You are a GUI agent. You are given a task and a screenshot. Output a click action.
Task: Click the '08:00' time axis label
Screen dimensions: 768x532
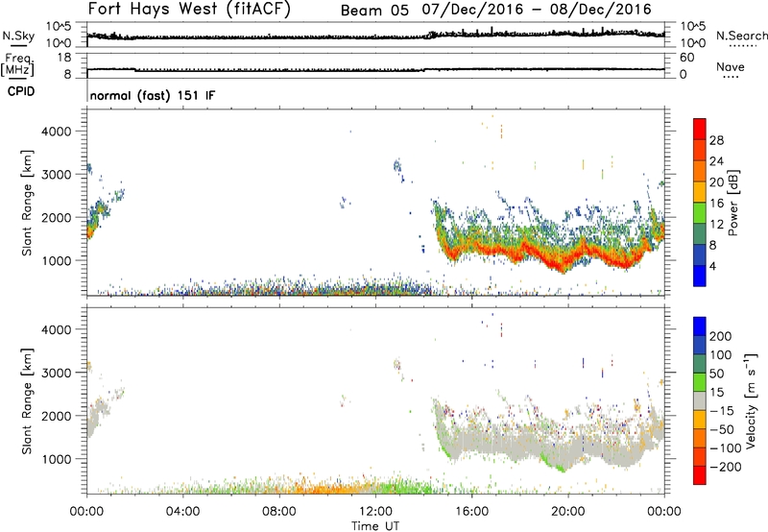point(278,512)
